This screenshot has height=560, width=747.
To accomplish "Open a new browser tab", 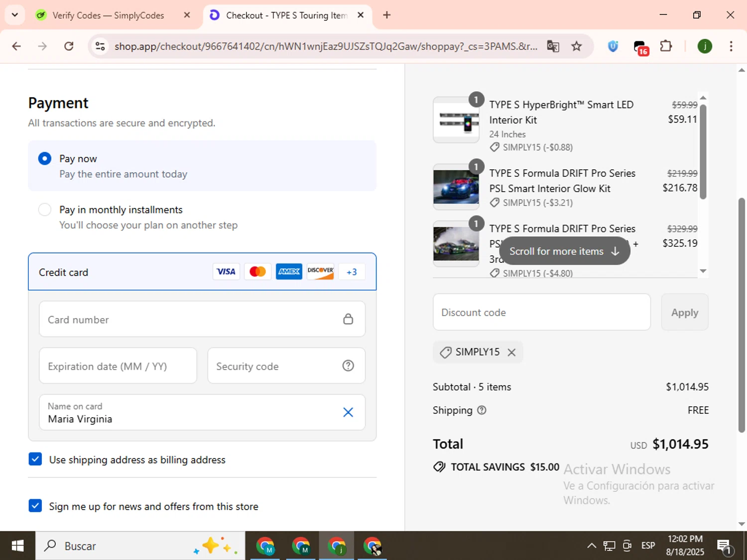I will (x=386, y=15).
